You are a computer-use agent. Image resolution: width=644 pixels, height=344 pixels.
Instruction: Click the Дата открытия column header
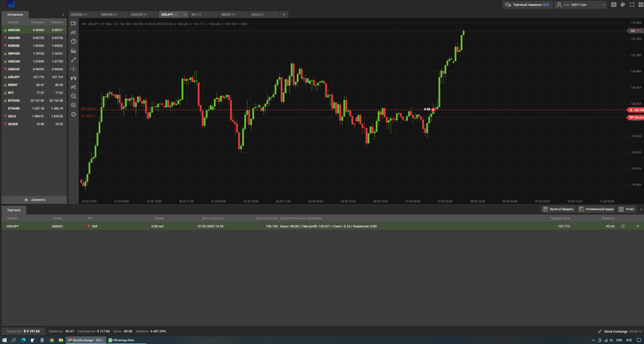212,218
